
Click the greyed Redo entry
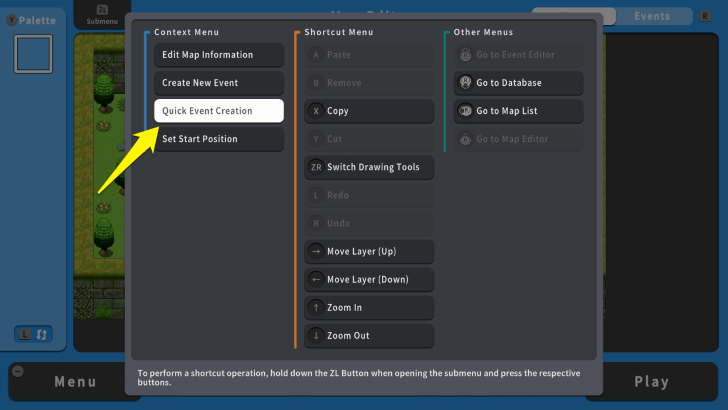pyautogui.click(x=369, y=195)
